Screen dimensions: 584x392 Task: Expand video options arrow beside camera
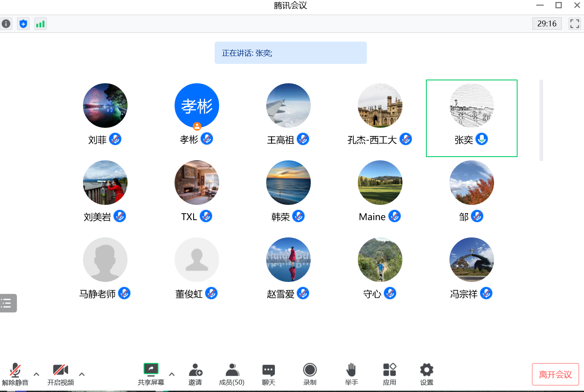coord(82,374)
